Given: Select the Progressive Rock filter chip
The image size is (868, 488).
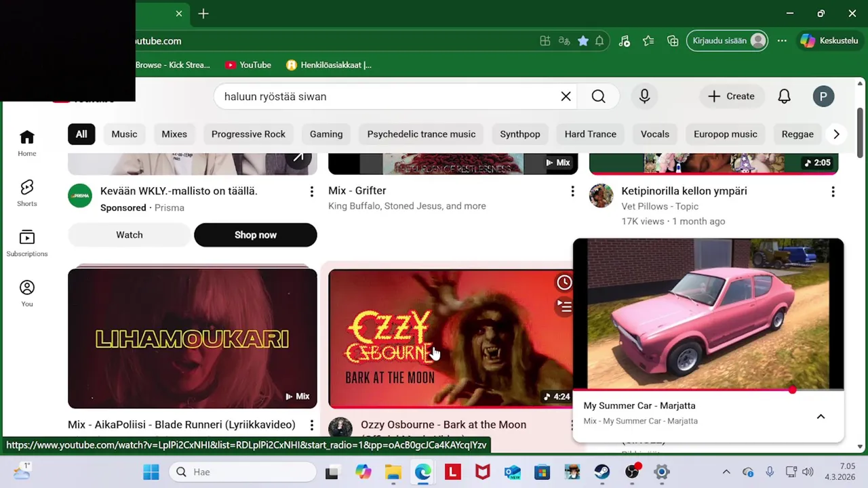Looking at the screenshot, I should (x=248, y=134).
